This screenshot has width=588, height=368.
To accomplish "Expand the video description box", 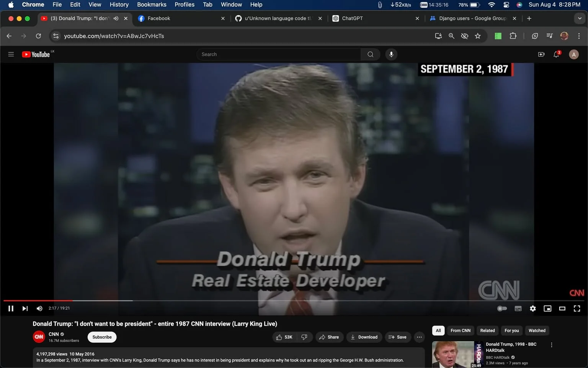I will (229, 357).
